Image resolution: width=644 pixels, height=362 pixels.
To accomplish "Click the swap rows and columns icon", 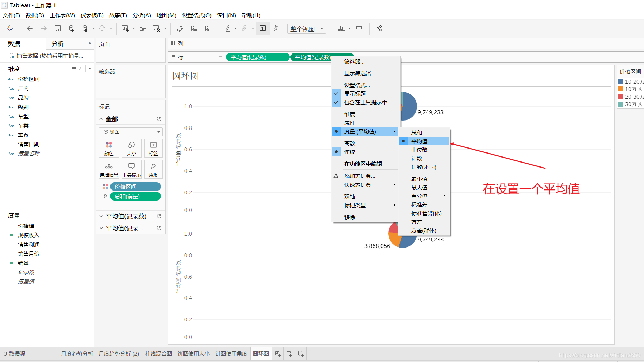I will pyautogui.click(x=180, y=28).
